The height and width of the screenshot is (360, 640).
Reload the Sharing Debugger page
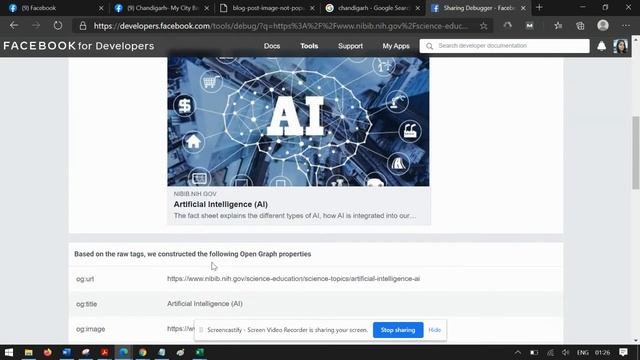(x=58, y=26)
